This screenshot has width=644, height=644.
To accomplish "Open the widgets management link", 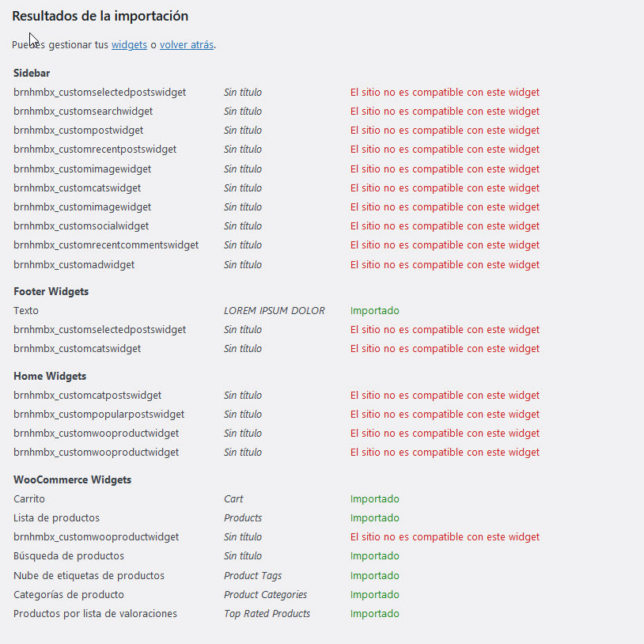I will 129,45.
